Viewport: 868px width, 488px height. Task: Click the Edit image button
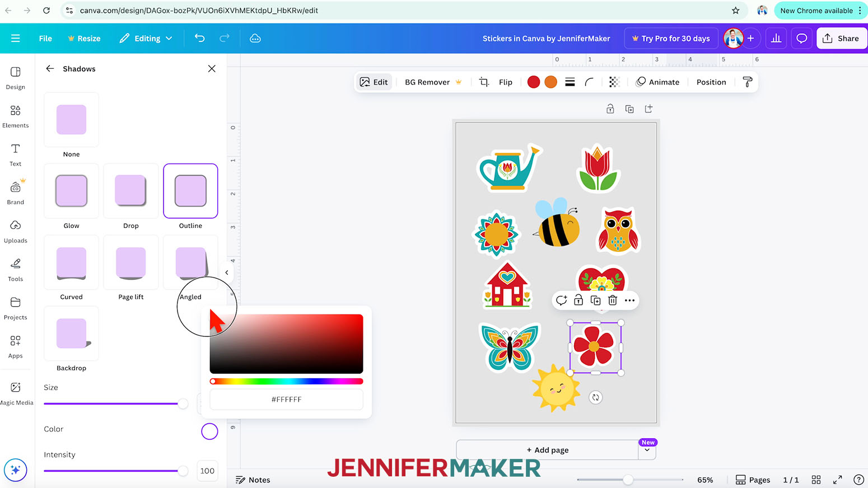[374, 82]
